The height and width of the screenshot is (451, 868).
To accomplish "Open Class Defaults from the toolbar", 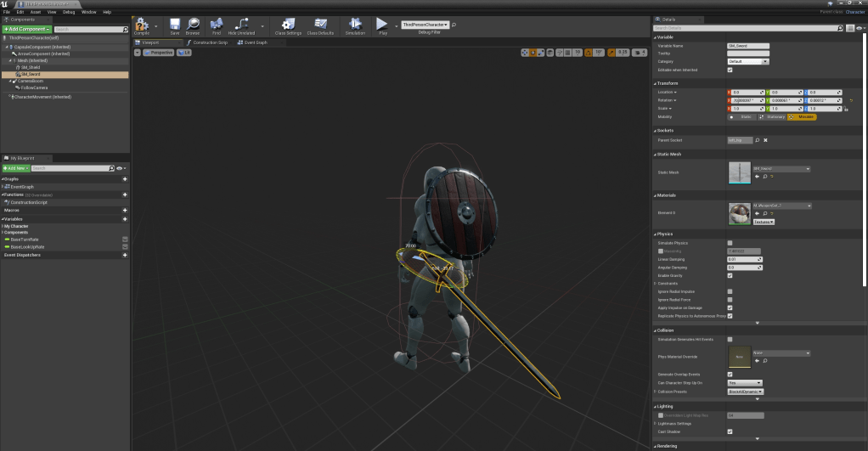I will [x=320, y=25].
